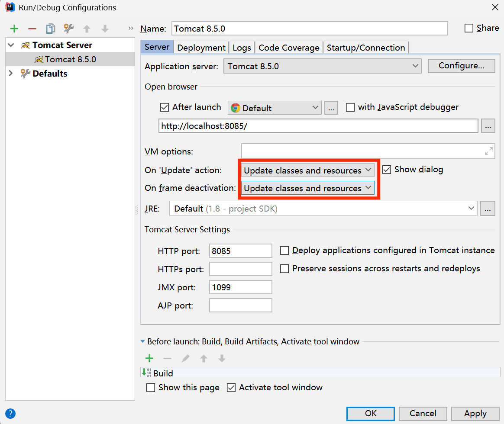Toggle Show dialog checkbox
Image resolution: width=504 pixels, height=424 pixels.
coord(387,170)
